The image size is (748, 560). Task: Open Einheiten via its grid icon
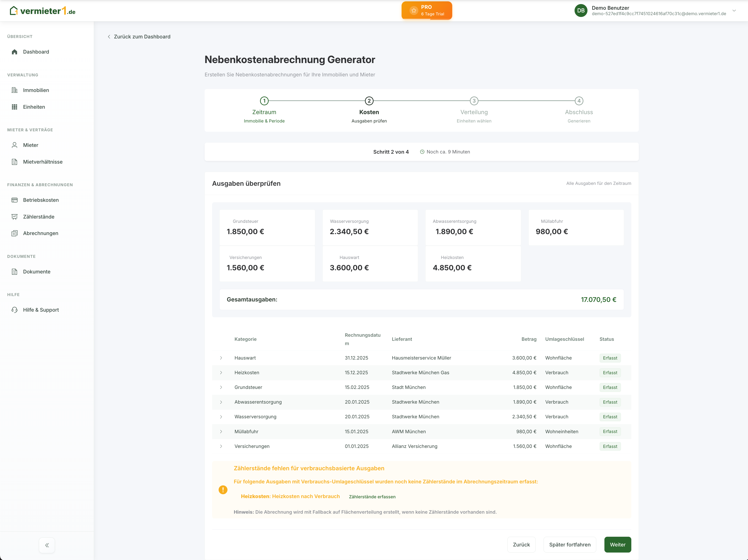pos(14,107)
